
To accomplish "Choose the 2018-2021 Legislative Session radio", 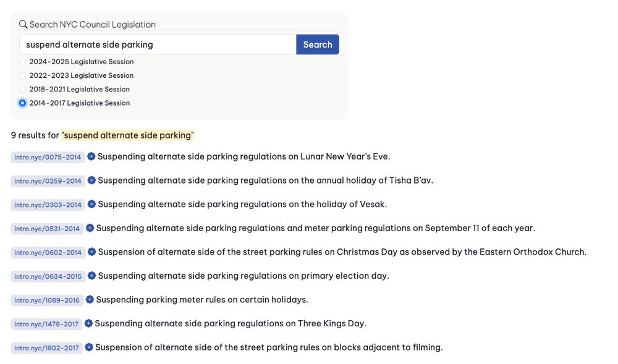I will (x=22, y=90).
